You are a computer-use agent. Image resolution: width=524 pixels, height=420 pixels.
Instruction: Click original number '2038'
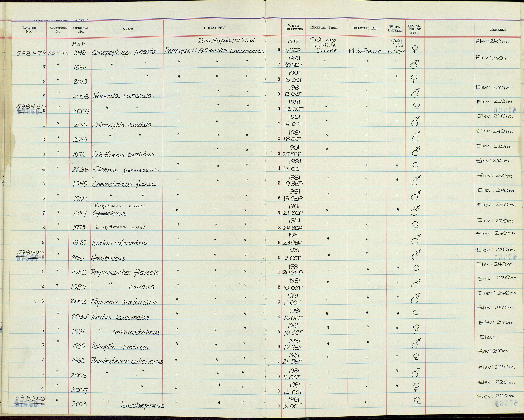click(x=80, y=170)
